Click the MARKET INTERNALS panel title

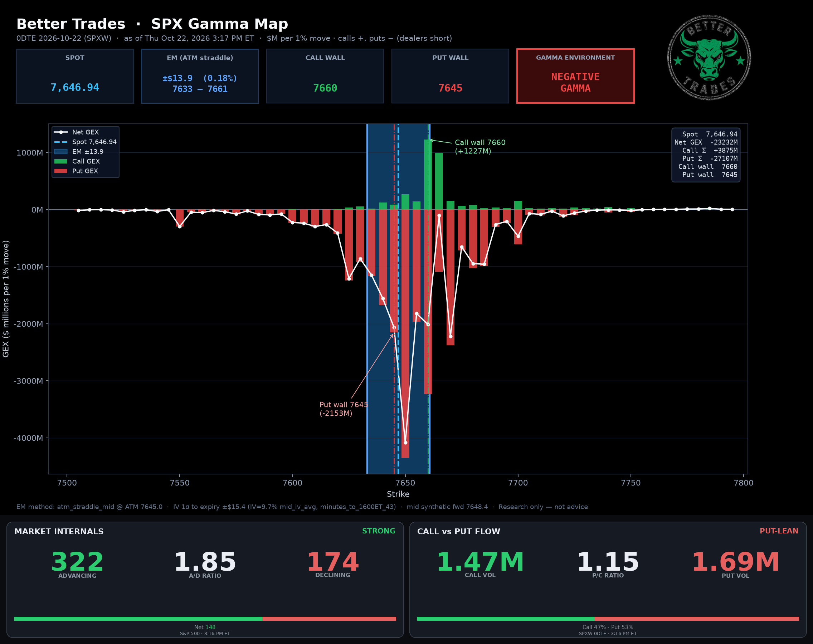[59, 531]
